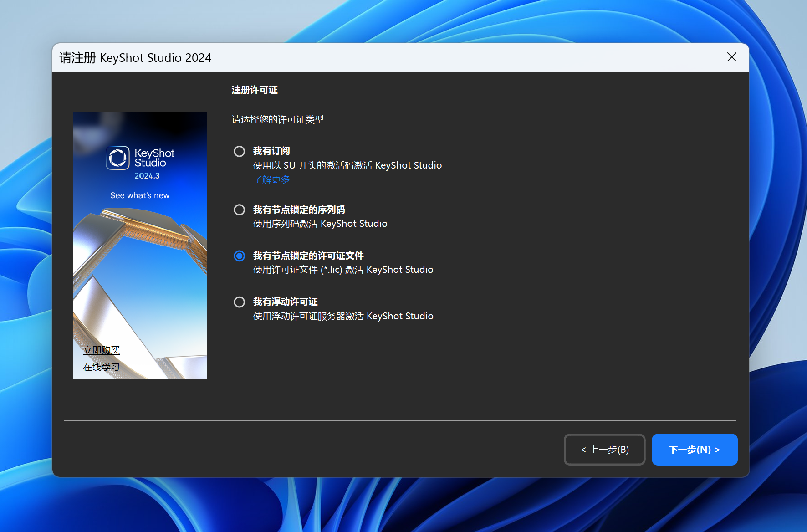
Task: Open the 了解更多 link
Action: pos(271,179)
